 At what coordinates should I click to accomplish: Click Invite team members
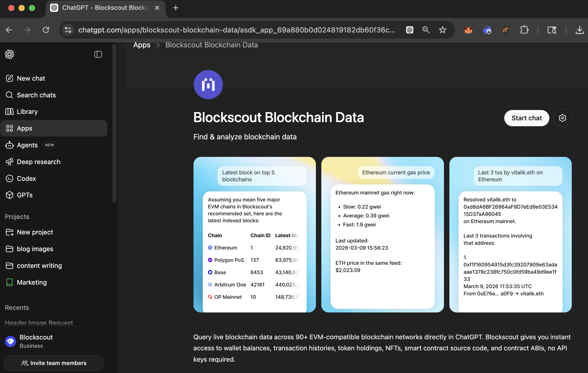pos(54,363)
